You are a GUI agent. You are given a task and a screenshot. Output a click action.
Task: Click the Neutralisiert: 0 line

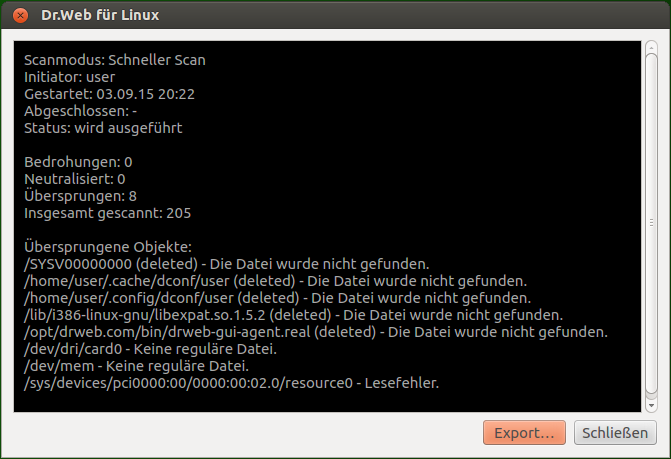click(x=74, y=179)
